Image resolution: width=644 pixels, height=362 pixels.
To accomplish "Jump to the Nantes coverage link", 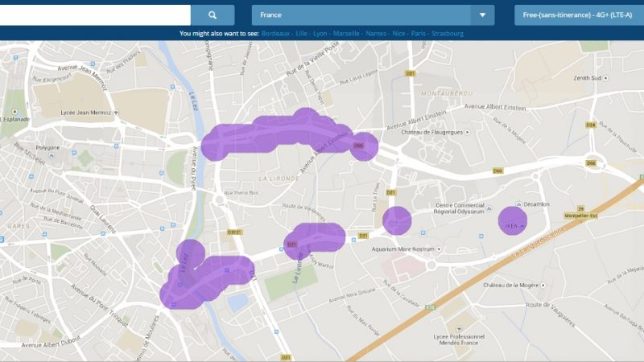I will click(375, 34).
